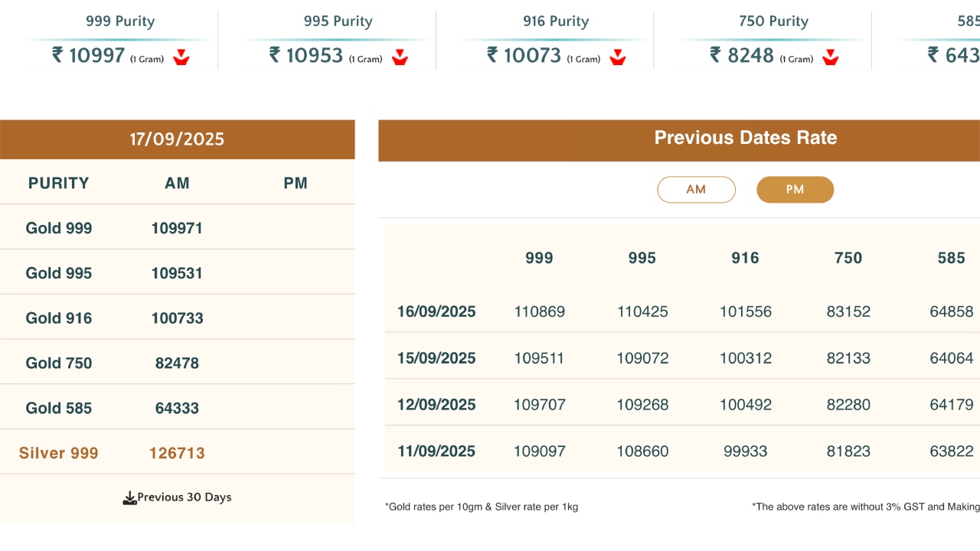Click the download icon for Previous 30 Days
Viewport: 980px width, 551px height.
[x=129, y=498]
